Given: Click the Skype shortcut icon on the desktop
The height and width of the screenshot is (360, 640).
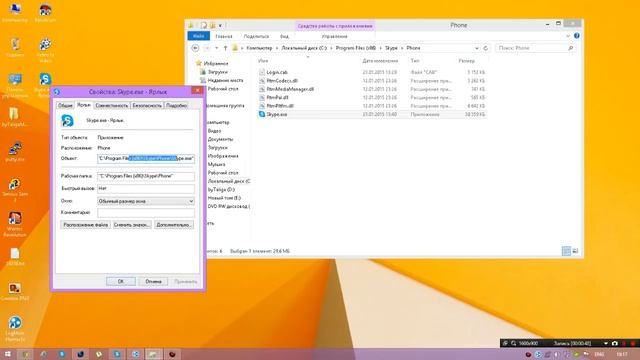Looking at the screenshot, I should pyautogui.click(x=45, y=79).
